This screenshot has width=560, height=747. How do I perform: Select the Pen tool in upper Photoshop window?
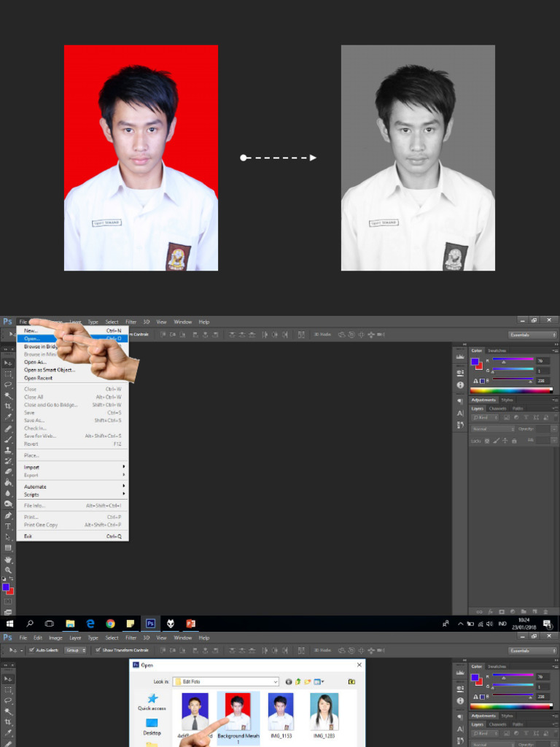(8, 516)
